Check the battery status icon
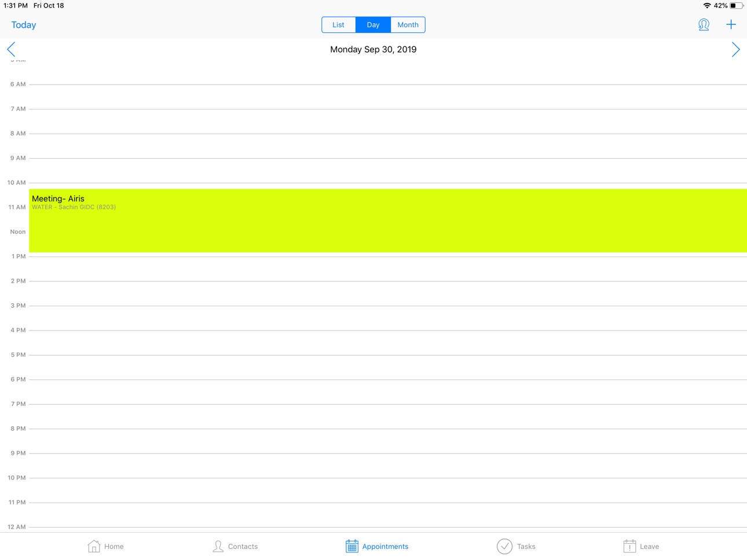 click(x=737, y=5)
